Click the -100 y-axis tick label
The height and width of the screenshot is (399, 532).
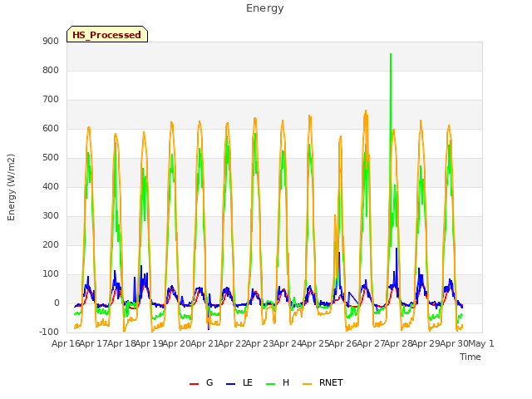(x=49, y=332)
